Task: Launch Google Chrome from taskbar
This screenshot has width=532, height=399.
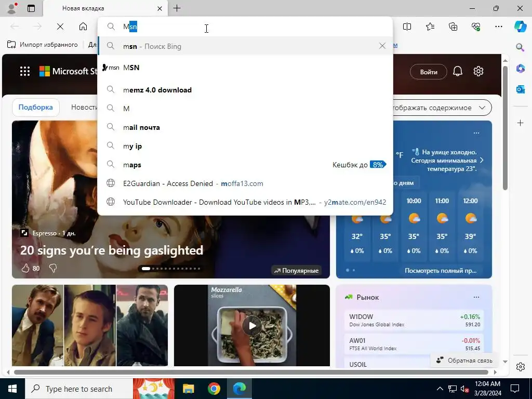Action: [x=214, y=389]
